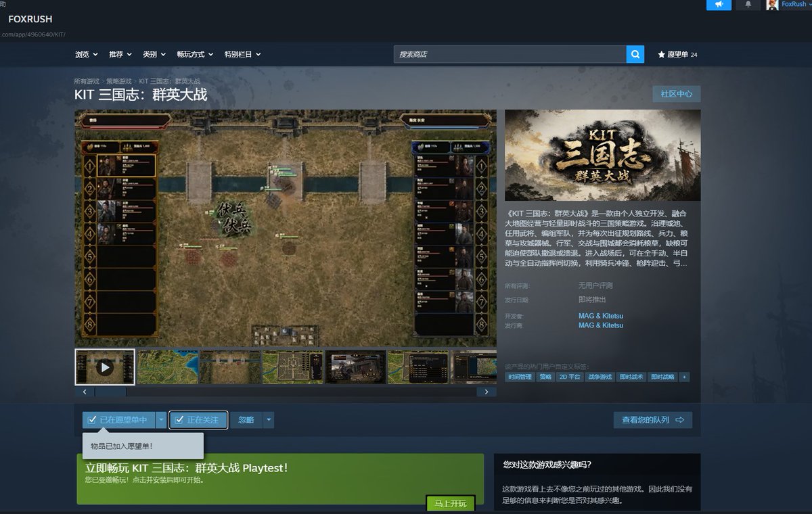Click the plus icon to add tag
The image size is (812, 514).
pos(684,377)
